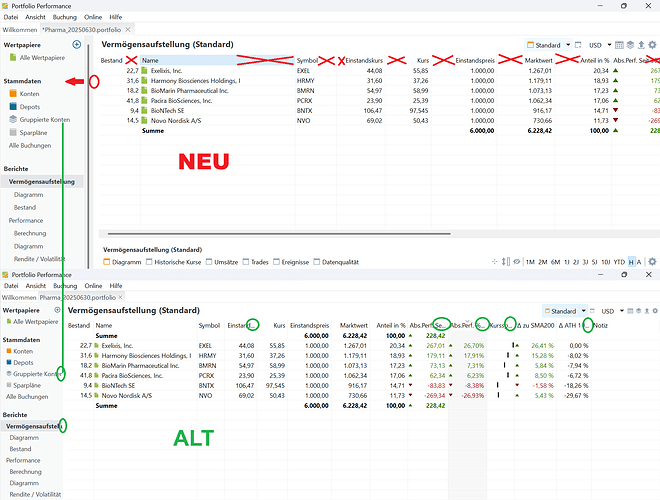This screenshot has height=500, width=660.
Task: Click security icon of BioNTech SE row, upper table
Action: (x=145, y=111)
